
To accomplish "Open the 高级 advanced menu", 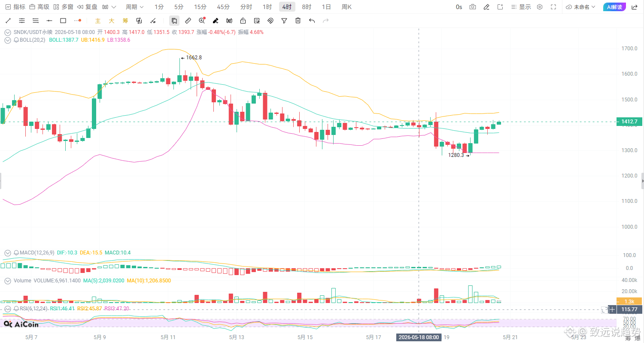I will click(x=39, y=7).
